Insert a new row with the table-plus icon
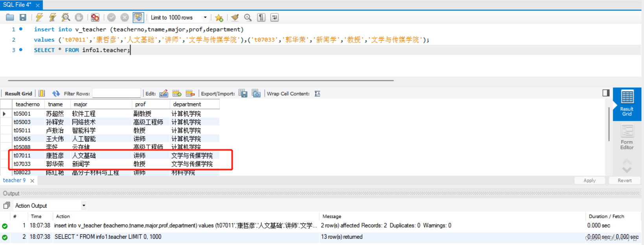644x245 pixels. [177, 93]
